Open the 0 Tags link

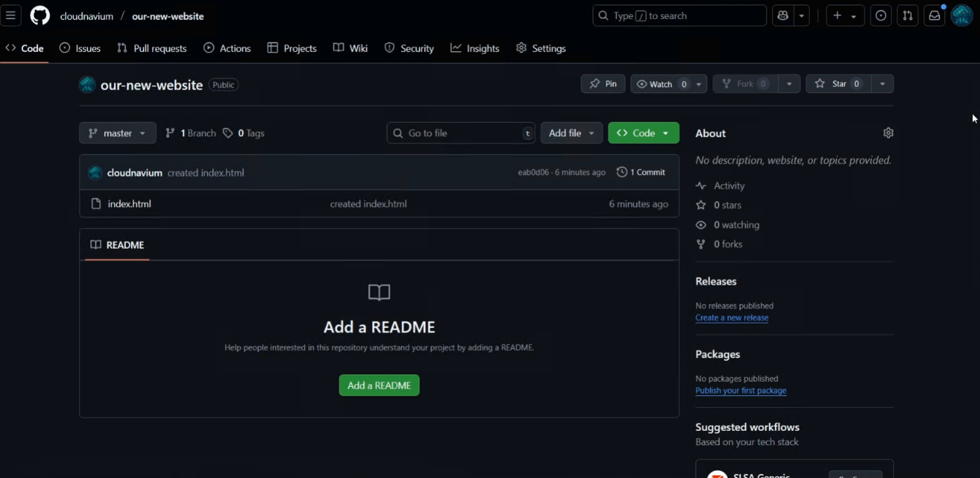tap(244, 133)
